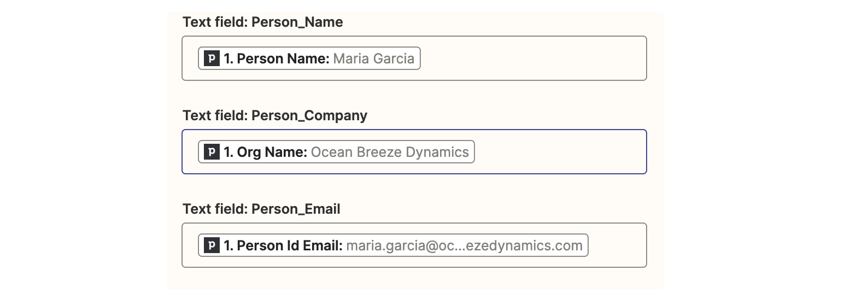This screenshot has height=305, width=868.
Task: Focus the Person_Email text field
Action: [617, 245]
